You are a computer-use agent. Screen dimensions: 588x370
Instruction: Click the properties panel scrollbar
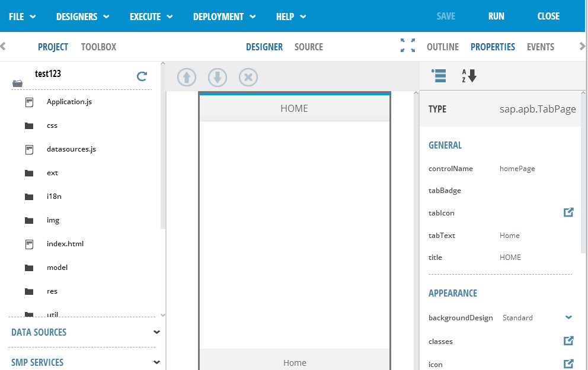pos(583,174)
